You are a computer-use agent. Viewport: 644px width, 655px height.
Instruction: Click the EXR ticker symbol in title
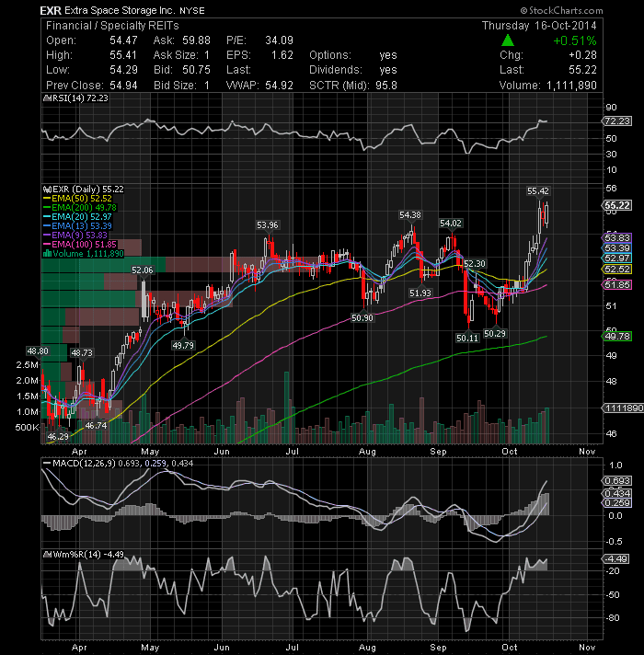(51, 10)
